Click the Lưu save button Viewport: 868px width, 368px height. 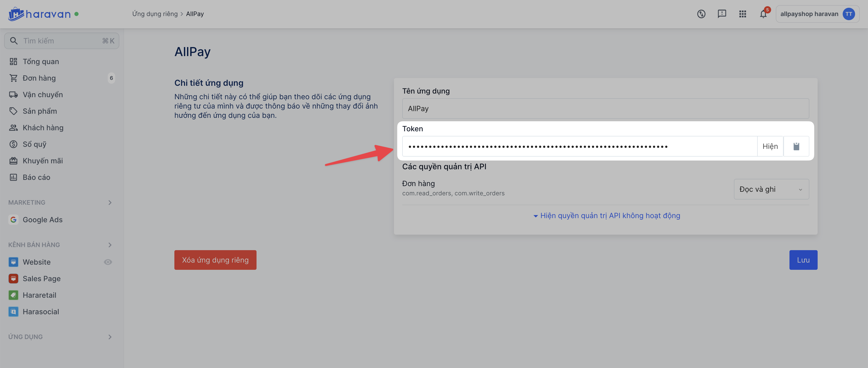(803, 259)
